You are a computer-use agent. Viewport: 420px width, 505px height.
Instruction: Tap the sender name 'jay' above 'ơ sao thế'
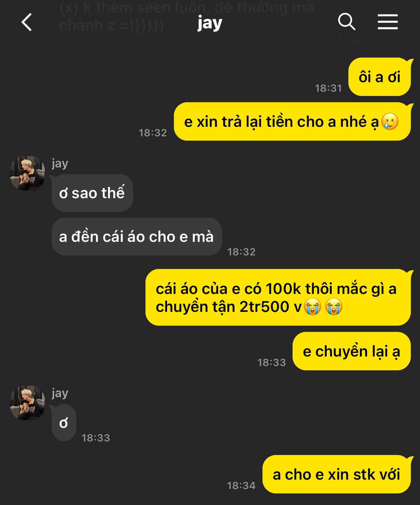pyautogui.click(x=60, y=163)
